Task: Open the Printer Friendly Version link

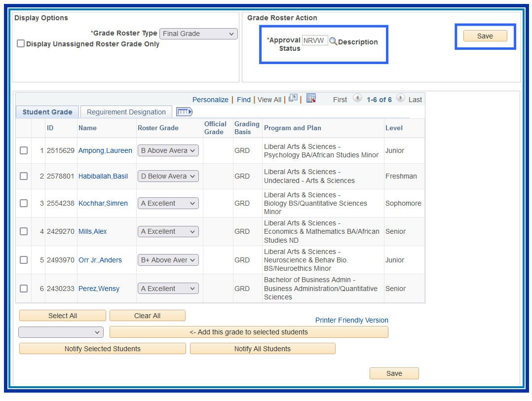Action: [351, 320]
